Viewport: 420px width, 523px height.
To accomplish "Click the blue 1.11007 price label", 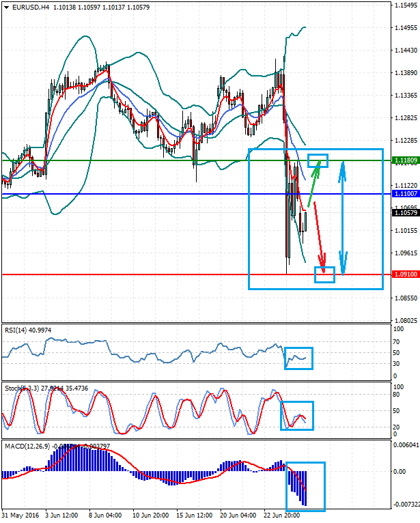I will (406, 195).
